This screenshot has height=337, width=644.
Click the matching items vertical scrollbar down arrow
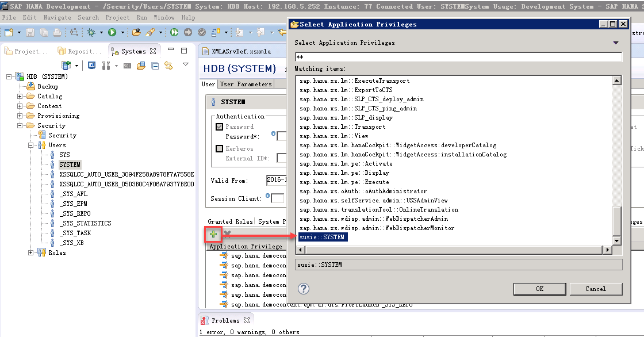click(617, 240)
